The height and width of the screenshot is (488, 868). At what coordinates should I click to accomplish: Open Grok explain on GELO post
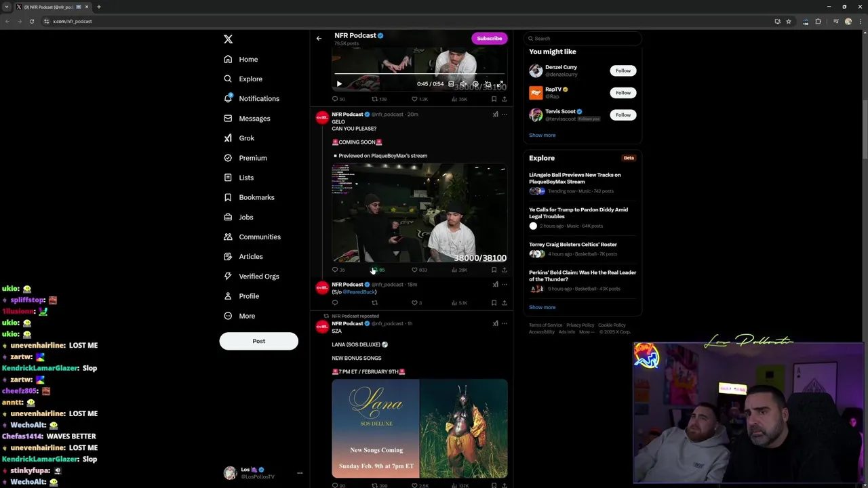pyautogui.click(x=495, y=115)
